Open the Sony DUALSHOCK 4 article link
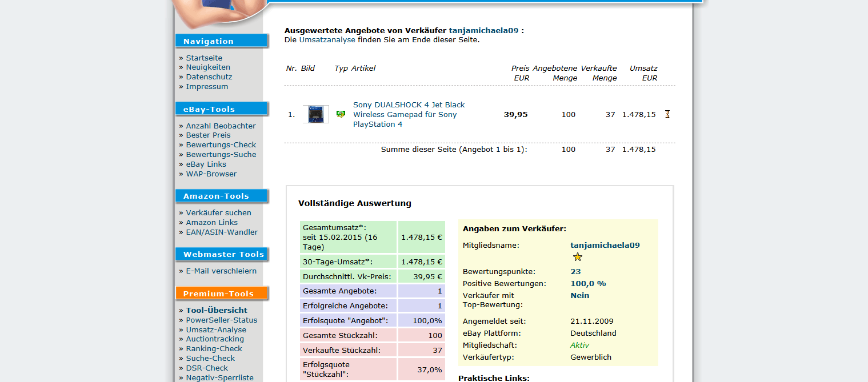This screenshot has height=382, width=868. point(409,114)
